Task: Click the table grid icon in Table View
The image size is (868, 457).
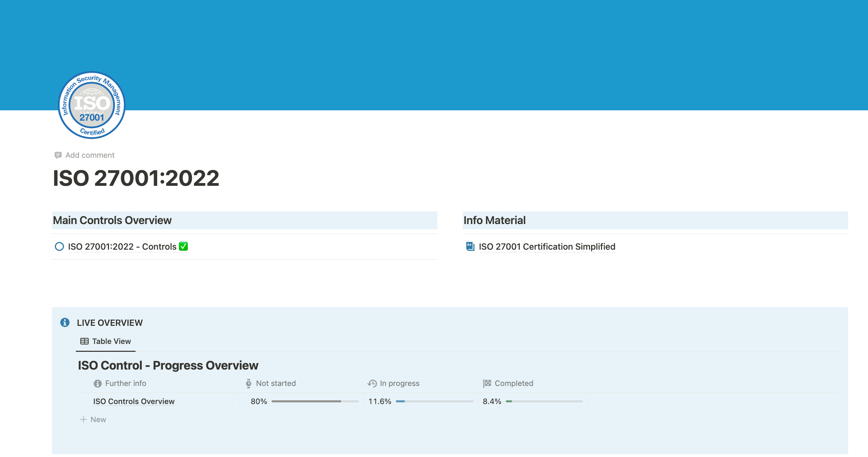Action: click(84, 341)
